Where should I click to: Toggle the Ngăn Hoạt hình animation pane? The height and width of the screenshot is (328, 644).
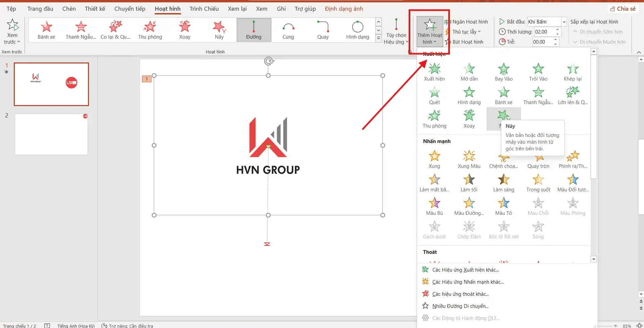(x=466, y=22)
